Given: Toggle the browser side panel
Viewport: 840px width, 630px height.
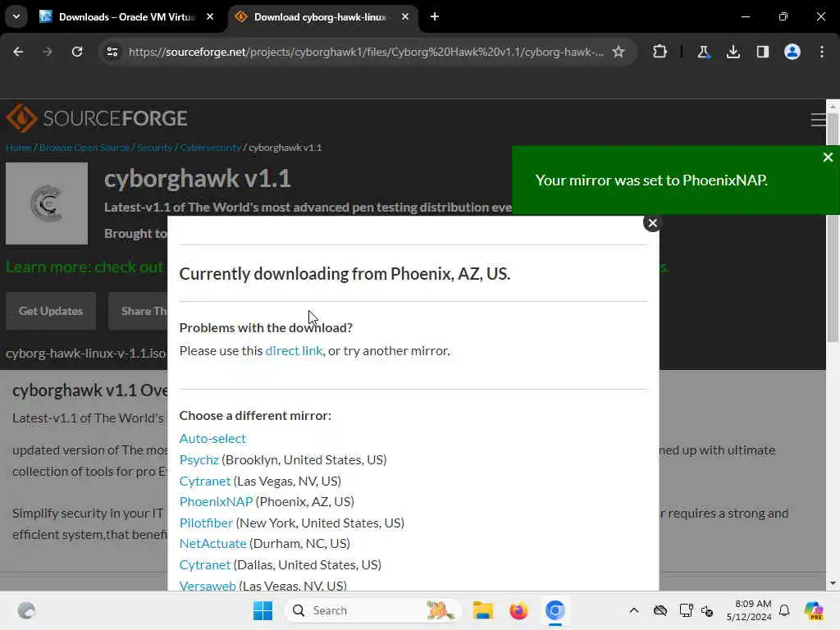Looking at the screenshot, I should (x=762, y=52).
